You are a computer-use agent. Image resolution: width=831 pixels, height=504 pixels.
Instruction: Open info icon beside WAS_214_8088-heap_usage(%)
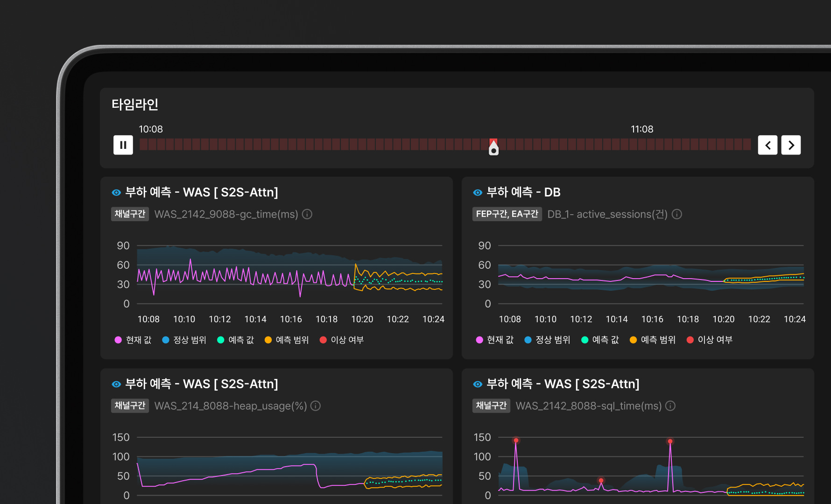tap(316, 406)
